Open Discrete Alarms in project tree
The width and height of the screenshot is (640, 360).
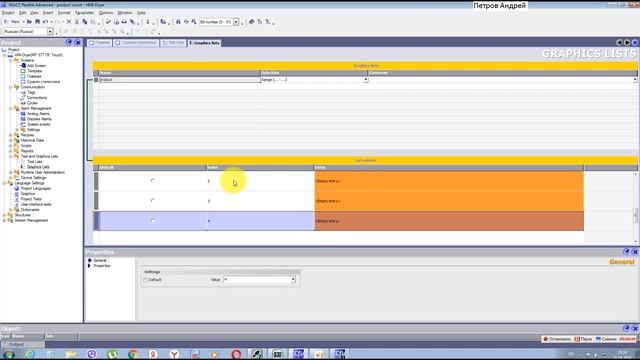[x=39, y=119]
